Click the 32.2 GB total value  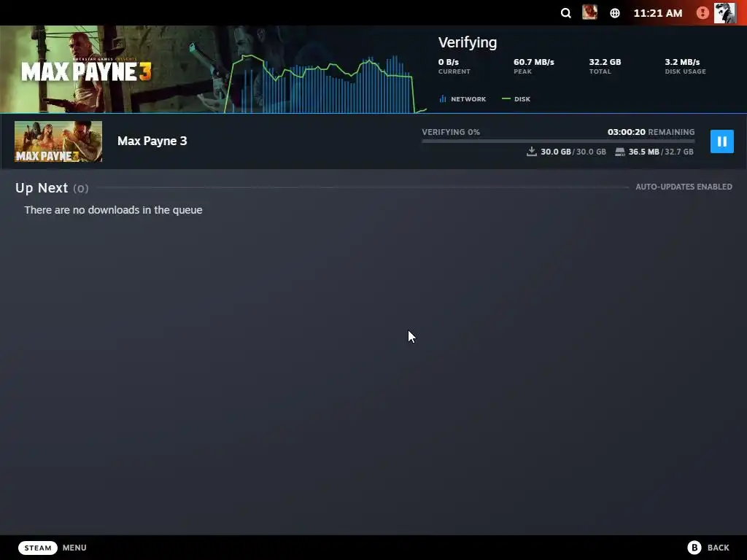[x=605, y=62]
